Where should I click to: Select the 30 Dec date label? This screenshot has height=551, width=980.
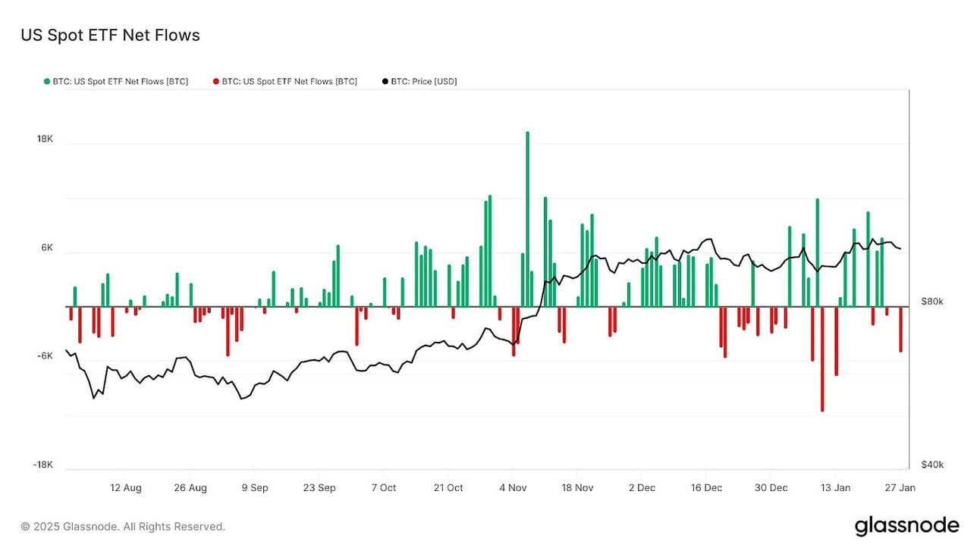click(x=771, y=488)
